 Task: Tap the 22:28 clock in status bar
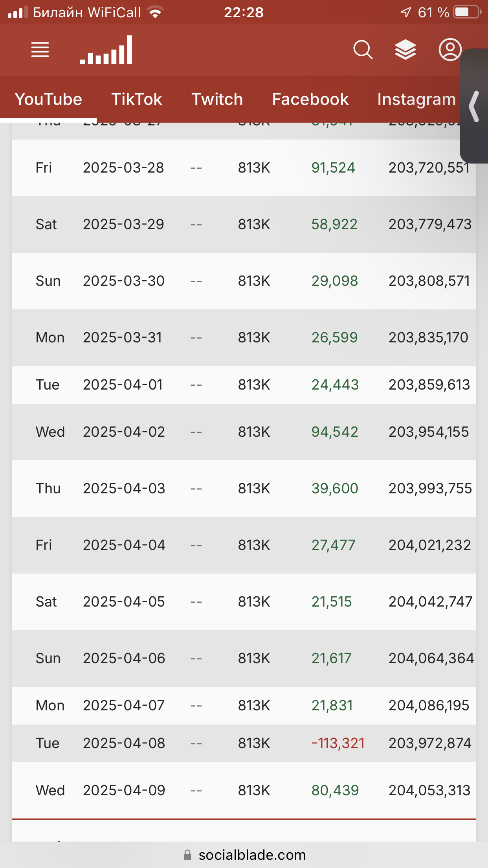(x=244, y=13)
